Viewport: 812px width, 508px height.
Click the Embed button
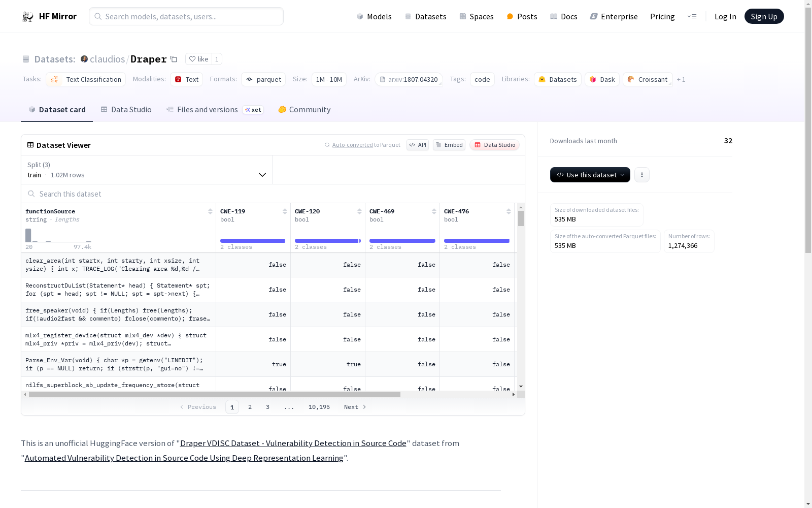[449, 145]
